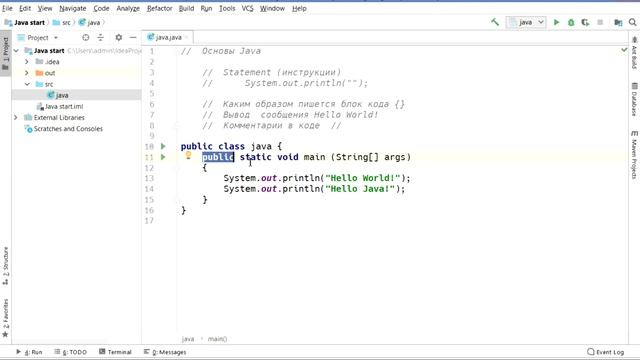Open the Messages tool window
The image size is (640, 360).
(165, 352)
